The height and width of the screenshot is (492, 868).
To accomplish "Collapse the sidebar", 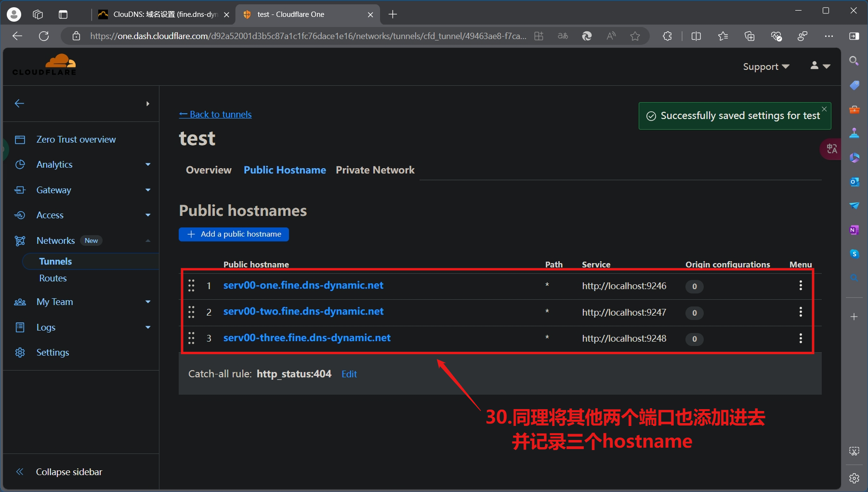I will tap(59, 472).
